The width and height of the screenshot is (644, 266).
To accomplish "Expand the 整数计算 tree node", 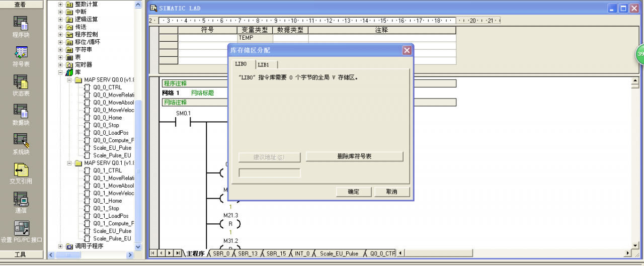I will click(61, 5).
